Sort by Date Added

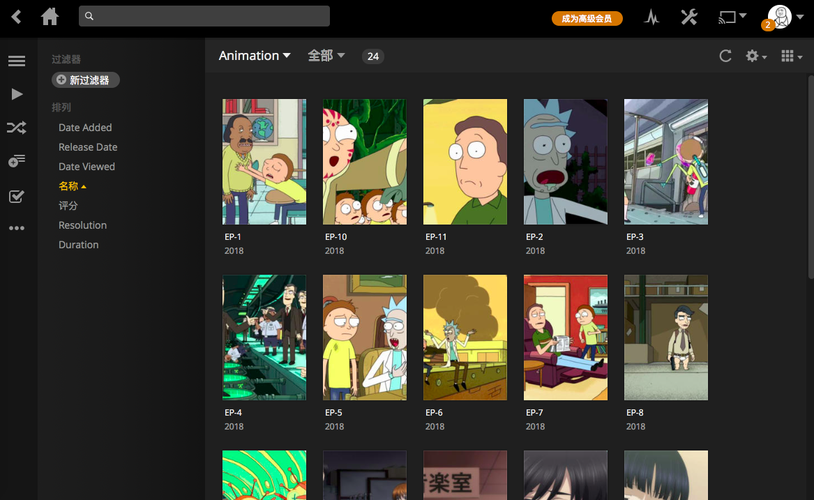(85, 128)
